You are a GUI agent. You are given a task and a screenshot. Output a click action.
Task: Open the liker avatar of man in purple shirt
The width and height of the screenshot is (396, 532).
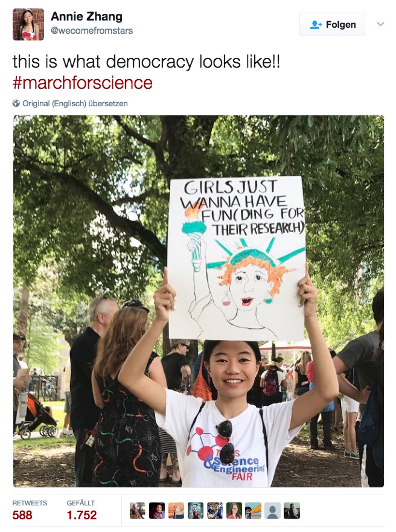[156, 511]
